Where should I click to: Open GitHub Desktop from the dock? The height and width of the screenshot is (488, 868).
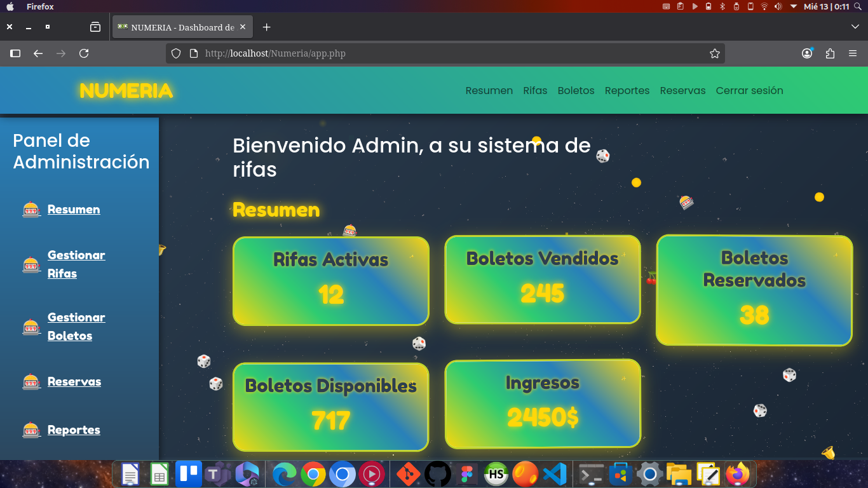[438, 474]
